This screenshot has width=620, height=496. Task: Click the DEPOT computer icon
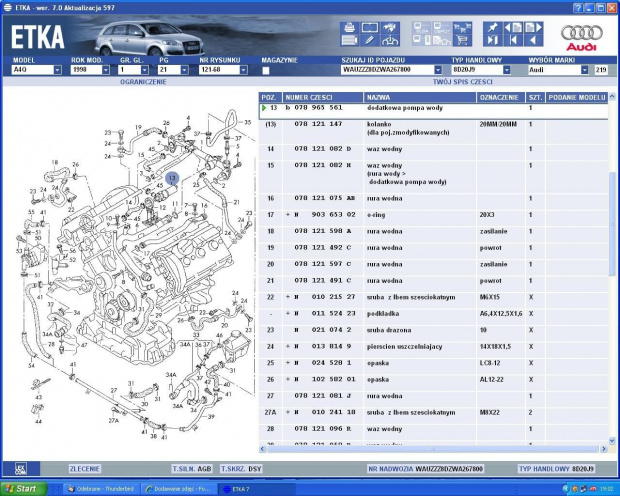click(442, 28)
